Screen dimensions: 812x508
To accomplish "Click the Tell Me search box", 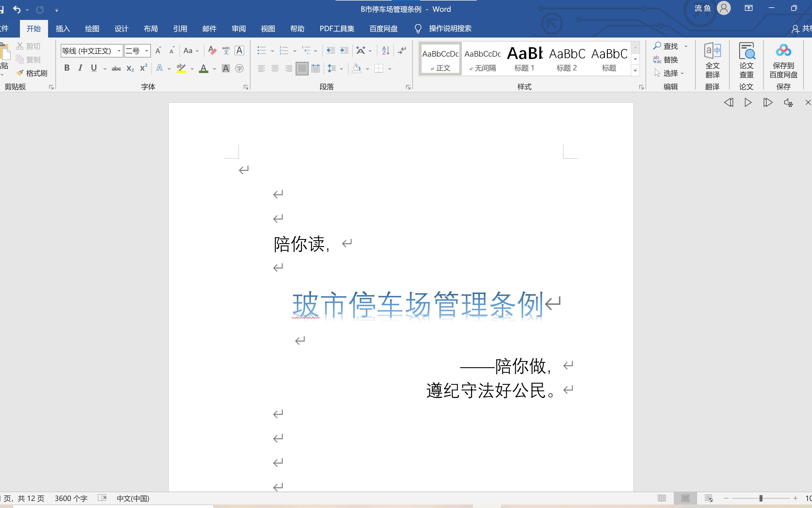I will click(443, 28).
